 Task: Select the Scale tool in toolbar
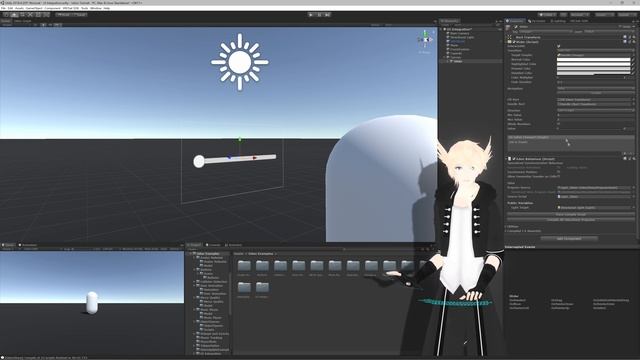tap(30, 15)
